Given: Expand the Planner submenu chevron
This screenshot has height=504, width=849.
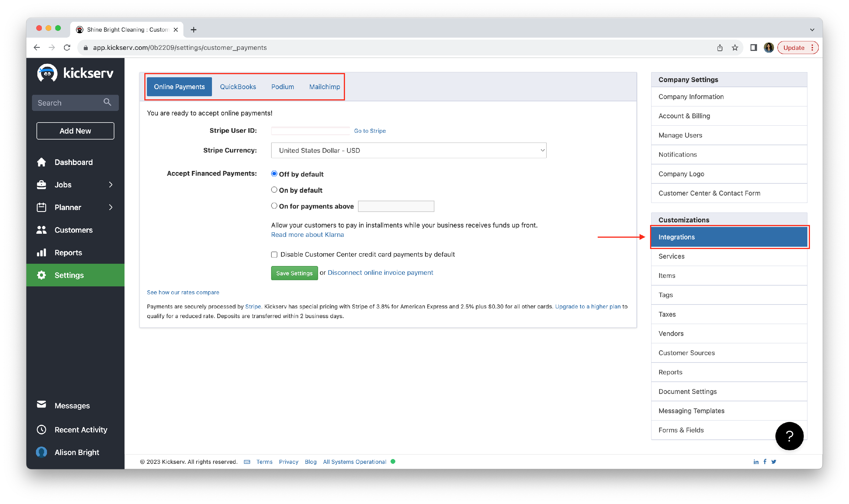Looking at the screenshot, I should pos(111,207).
